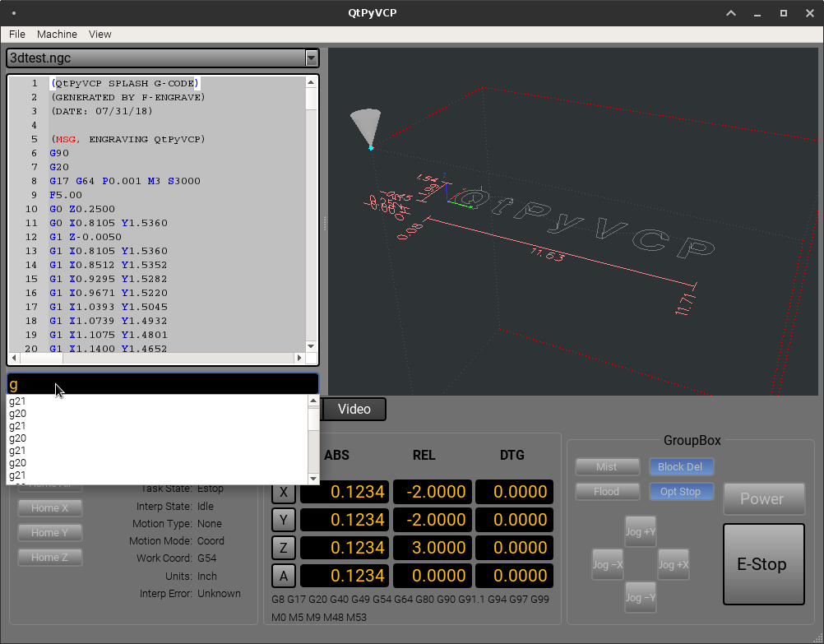This screenshot has height=644, width=824.
Task: Click the Motion Mode value Coord
Action: click(211, 541)
